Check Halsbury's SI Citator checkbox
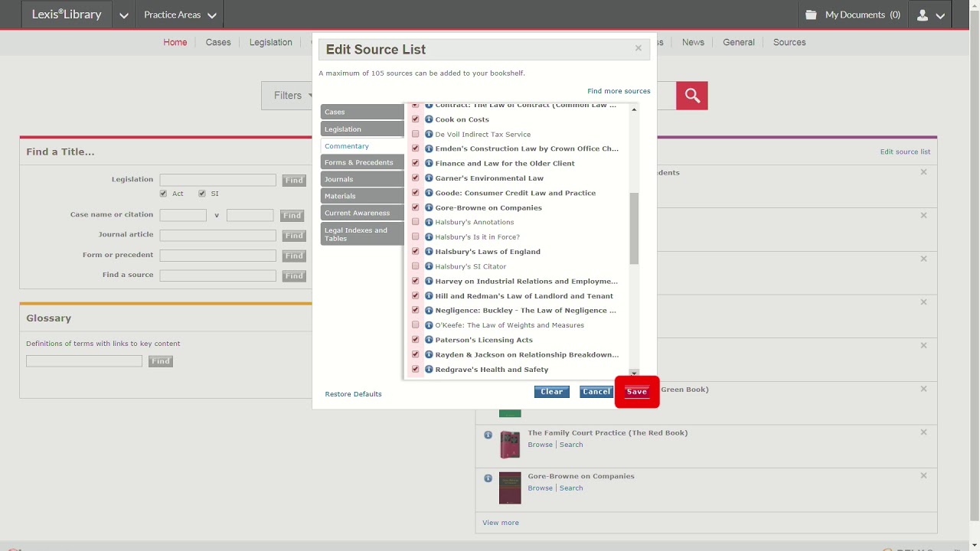This screenshot has height=551, width=980. point(416,266)
